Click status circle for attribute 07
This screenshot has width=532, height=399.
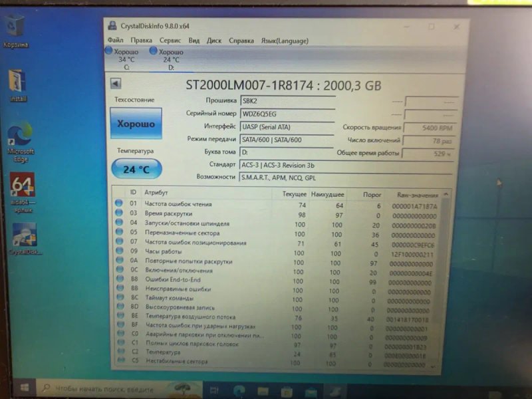(120, 241)
